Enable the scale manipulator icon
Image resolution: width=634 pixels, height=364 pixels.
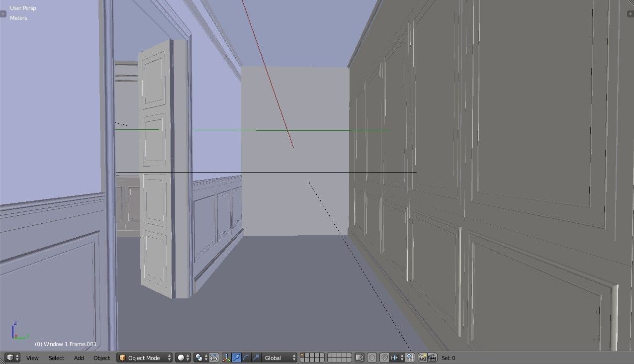coord(256,358)
